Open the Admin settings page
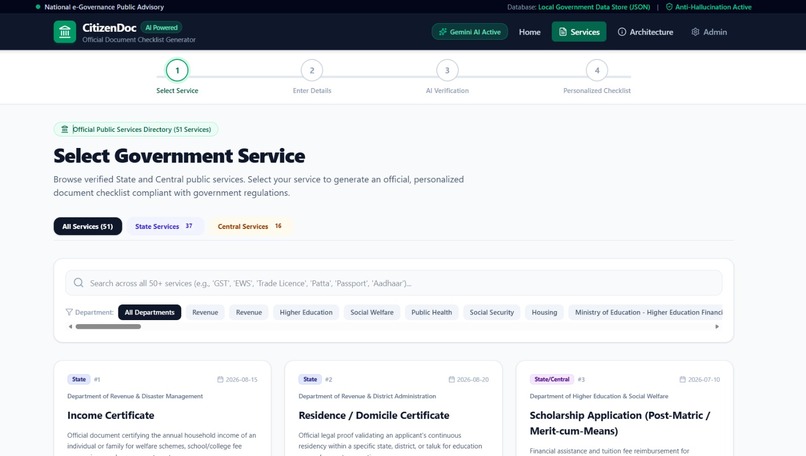This screenshot has height=456, width=806. click(709, 32)
